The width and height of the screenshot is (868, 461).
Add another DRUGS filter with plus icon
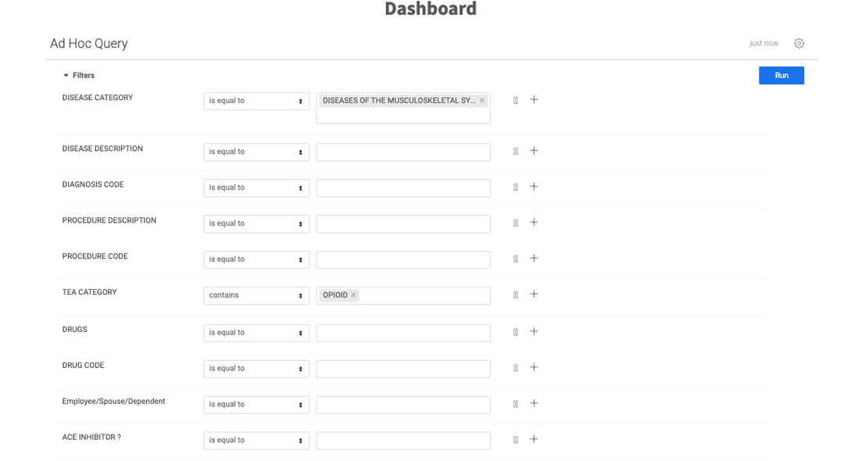tap(534, 331)
